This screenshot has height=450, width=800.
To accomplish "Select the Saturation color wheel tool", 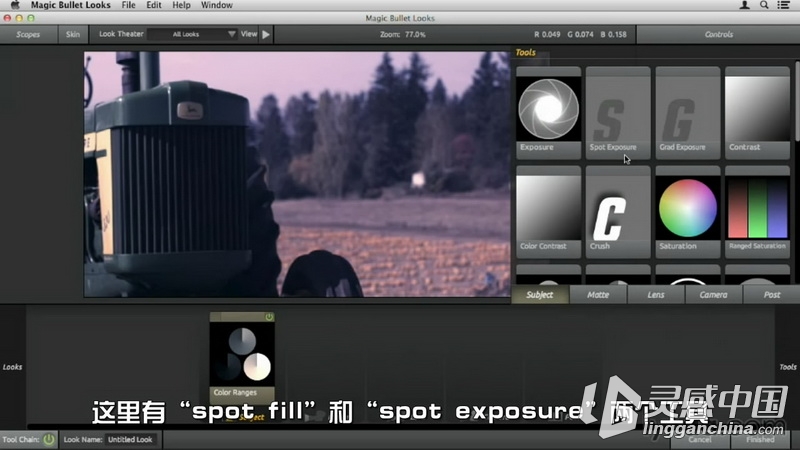I will [x=688, y=211].
